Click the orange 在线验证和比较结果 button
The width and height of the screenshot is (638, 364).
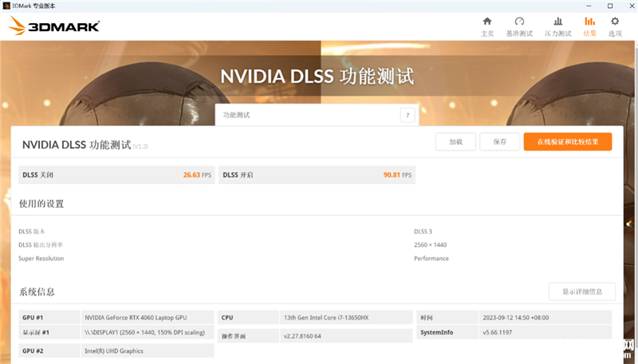568,142
